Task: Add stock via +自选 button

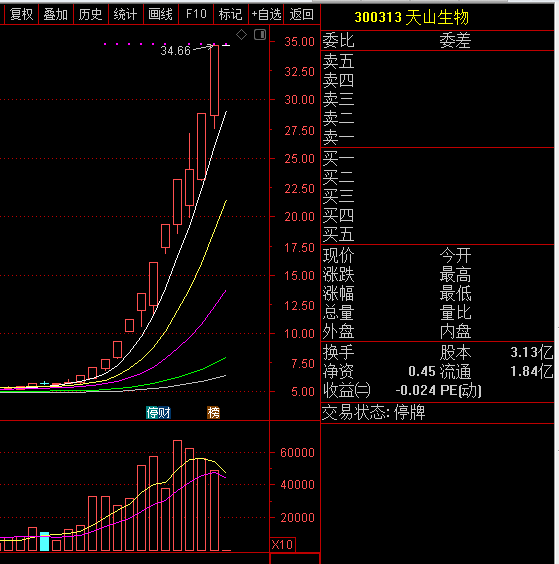Action: point(266,14)
